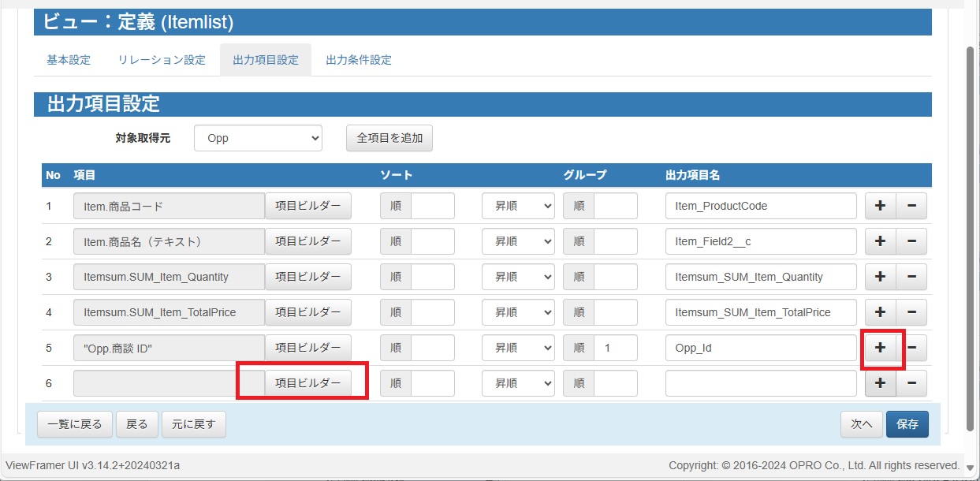The height and width of the screenshot is (481, 980).
Task: Add a row after Itemsum_SUM_Item_Quantity
Action: click(x=881, y=277)
